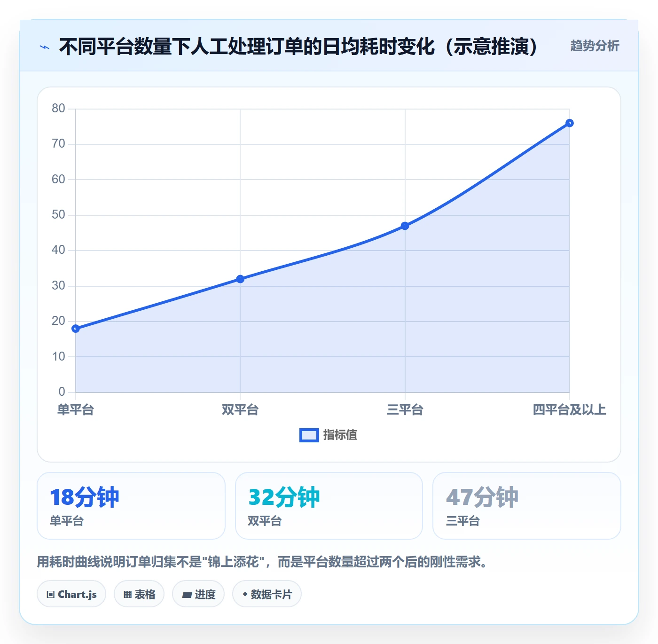658x644 pixels.
Task: Click the 单平台 data point on the line
Action: click(x=76, y=329)
